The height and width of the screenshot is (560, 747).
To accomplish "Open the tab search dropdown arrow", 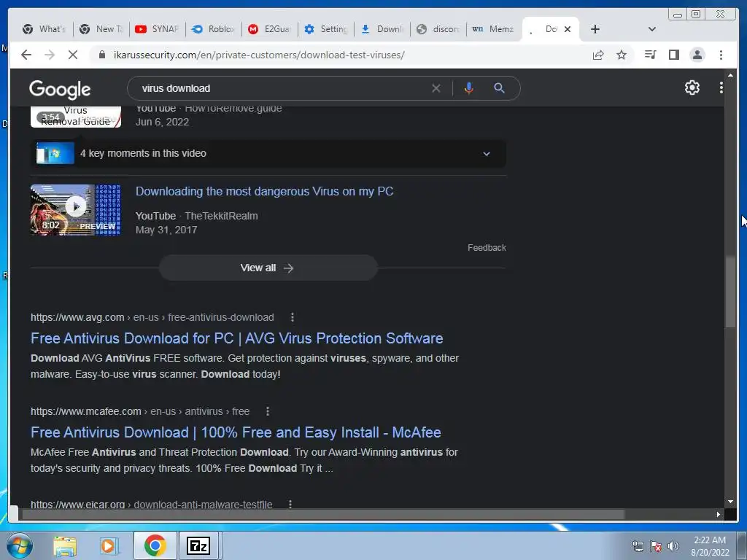I will click(x=652, y=29).
